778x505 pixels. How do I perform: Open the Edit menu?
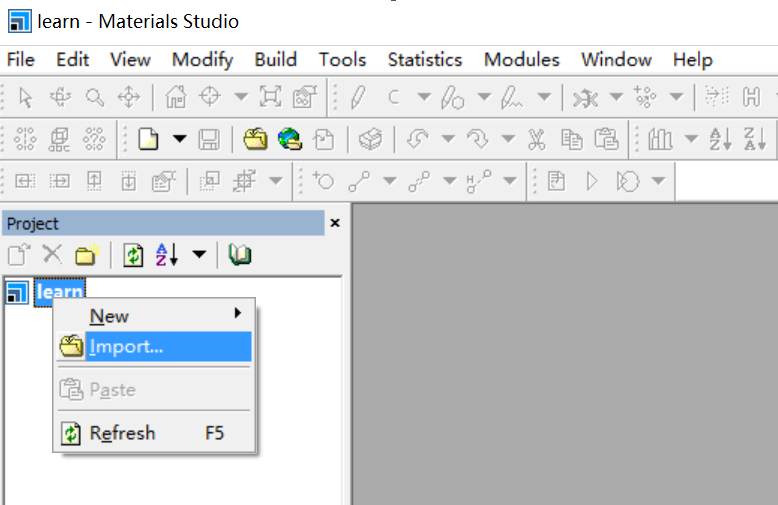[72, 60]
